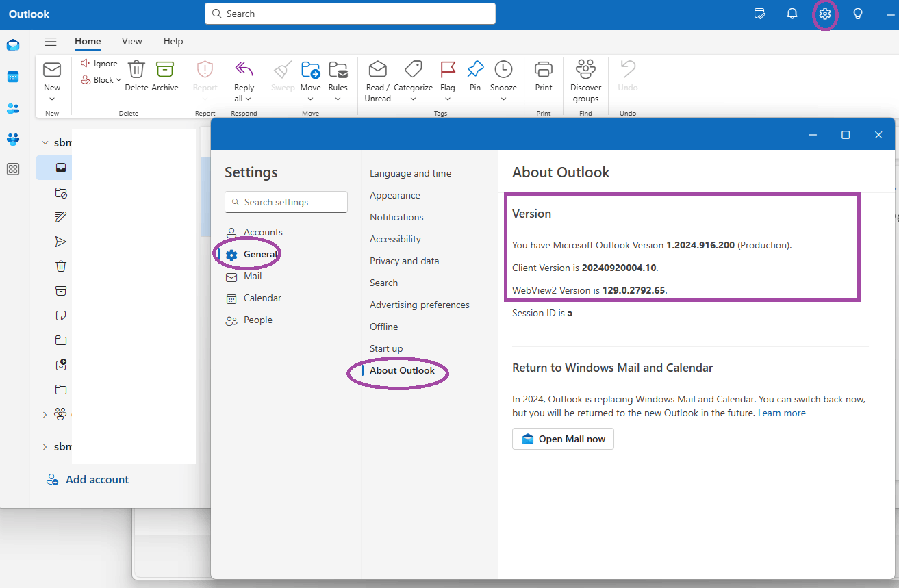
Task: Click the Open Mail now button
Action: [563, 439]
